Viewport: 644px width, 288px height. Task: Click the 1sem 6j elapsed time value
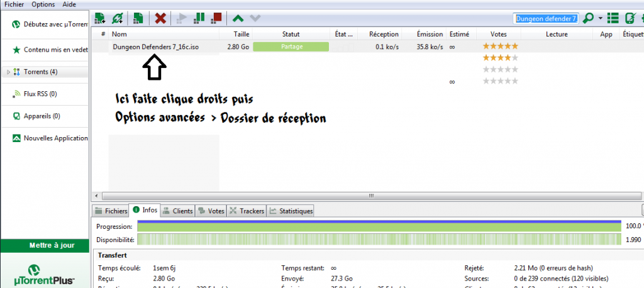[164, 269]
